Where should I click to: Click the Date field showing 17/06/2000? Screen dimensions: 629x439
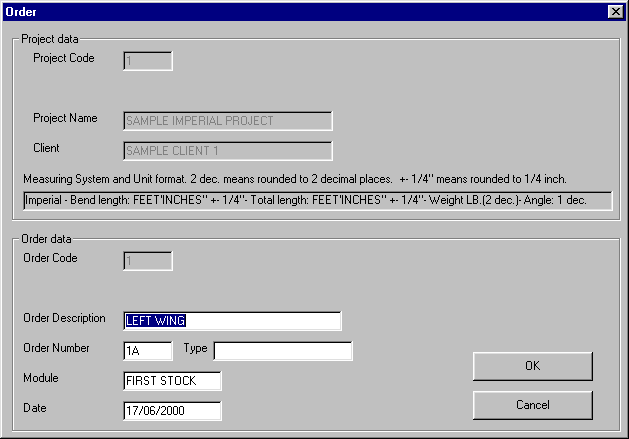click(x=172, y=411)
